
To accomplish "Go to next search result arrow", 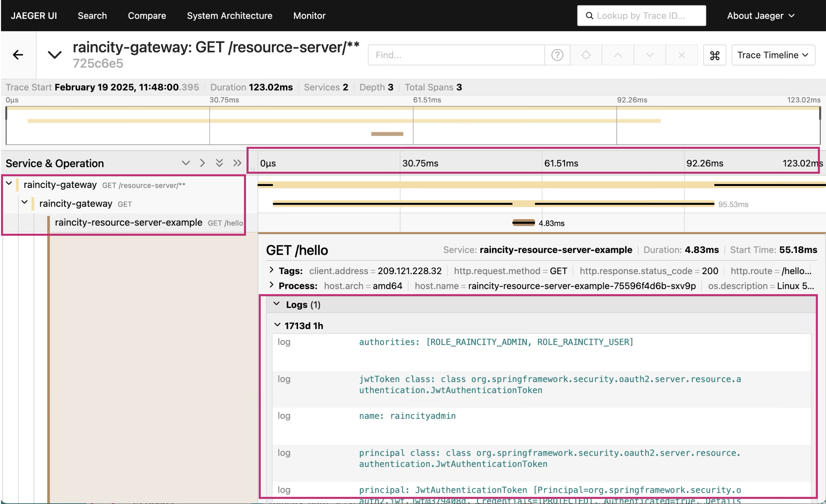I will tap(649, 55).
